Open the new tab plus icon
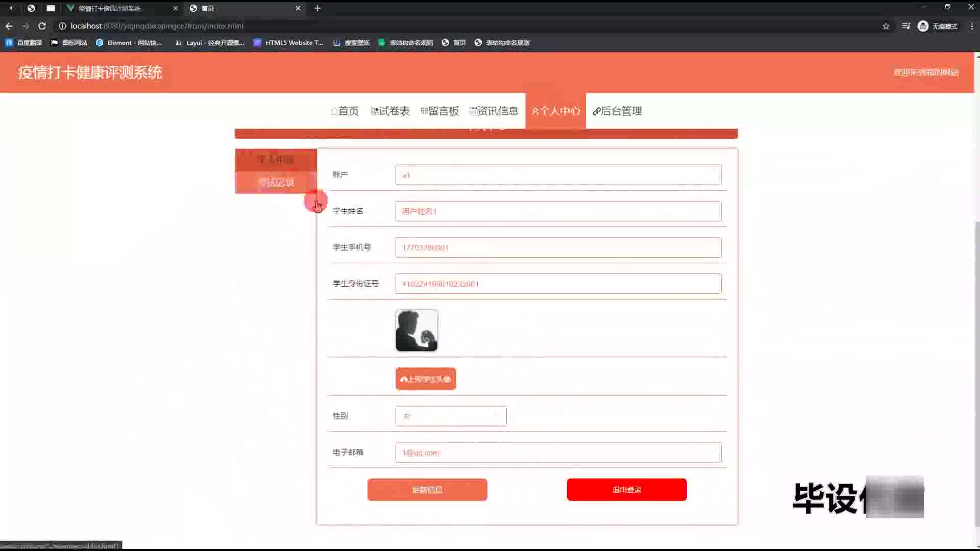980x551 pixels. pos(317,8)
